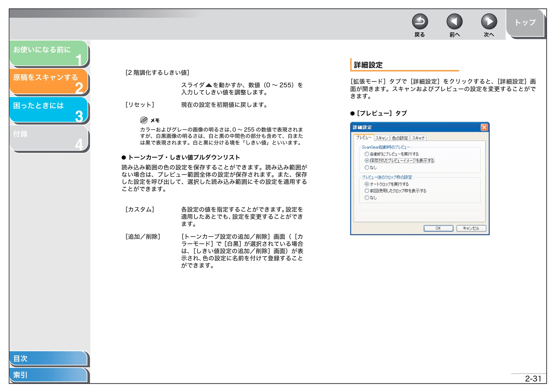Image resolution: width=554 pixels, height=392 pixels.
Task: Click the ScanGear起動時のプレビュー group label
Action: click(x=387, y=147)
